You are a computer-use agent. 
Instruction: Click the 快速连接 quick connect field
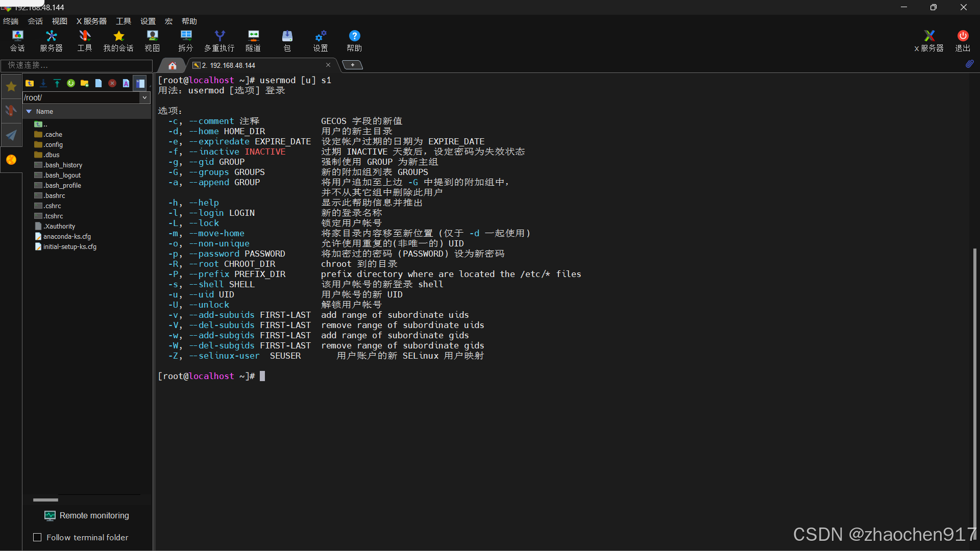click(77, 65)
